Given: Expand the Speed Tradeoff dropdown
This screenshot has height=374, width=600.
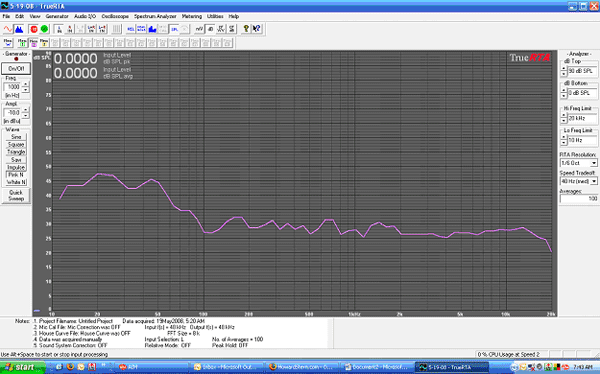Looking at the screenshot, I should (593, 181).
